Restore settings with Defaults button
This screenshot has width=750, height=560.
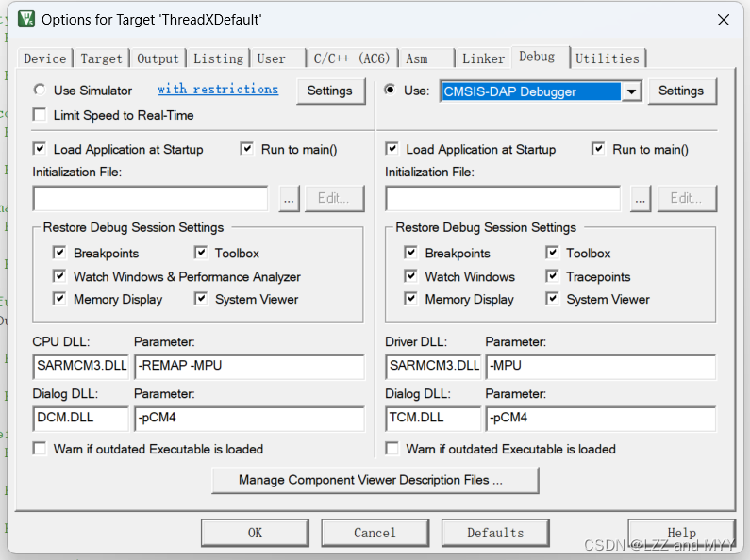point(495,533)
